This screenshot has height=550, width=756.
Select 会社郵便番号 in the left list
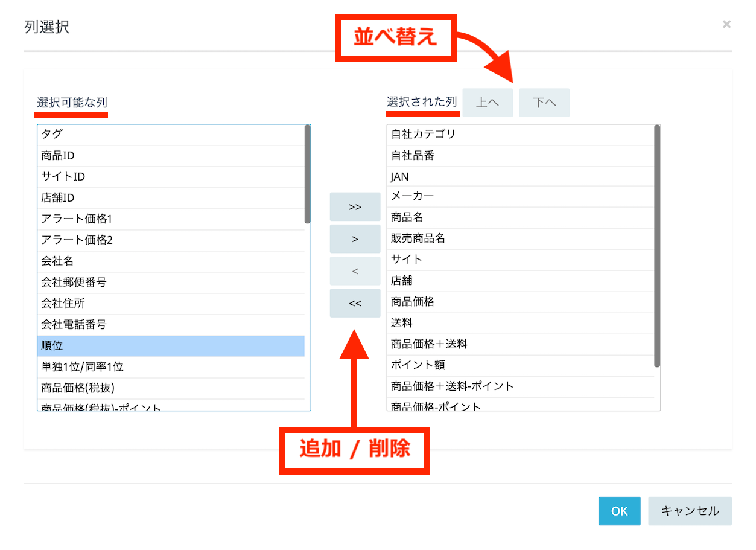click(171, 283)
